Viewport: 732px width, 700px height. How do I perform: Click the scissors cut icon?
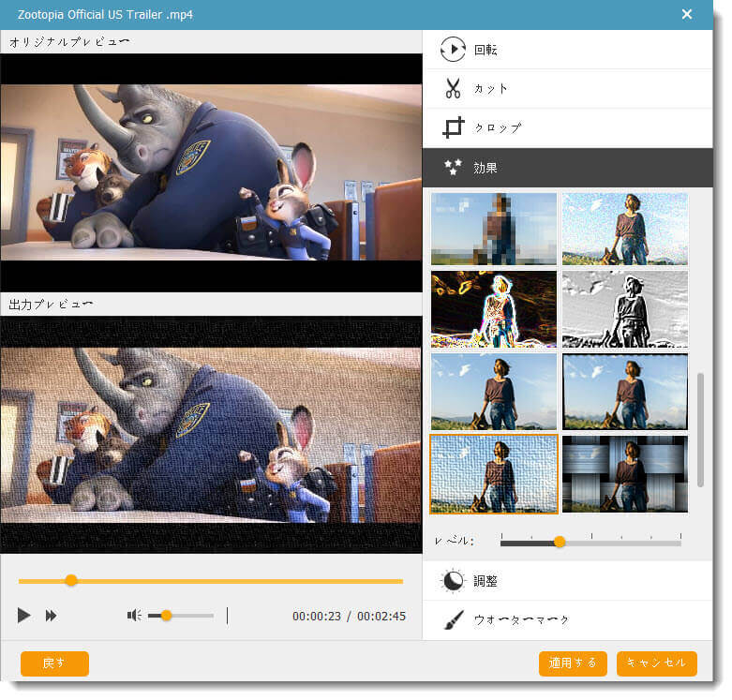coord(453,89)
